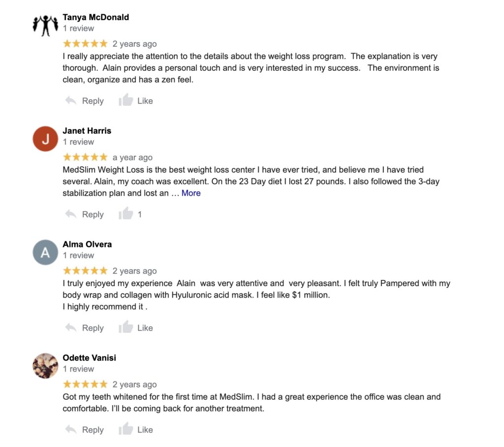Click reply arrow icon under Tanya McDonald's review
The height and width of the screenshot is (447, 504).
71,101
